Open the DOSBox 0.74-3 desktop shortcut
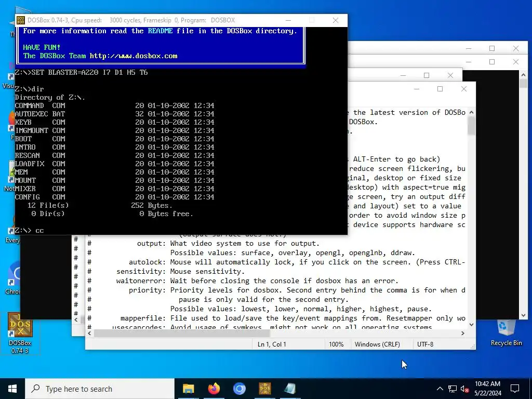 click(20, 333)
